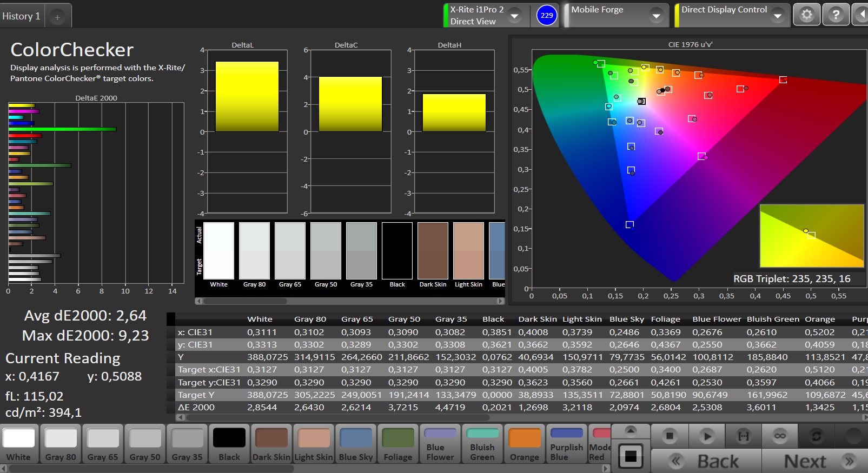Click the 4,4719 Gray 35 ΔE value

(x=450, y=408)
